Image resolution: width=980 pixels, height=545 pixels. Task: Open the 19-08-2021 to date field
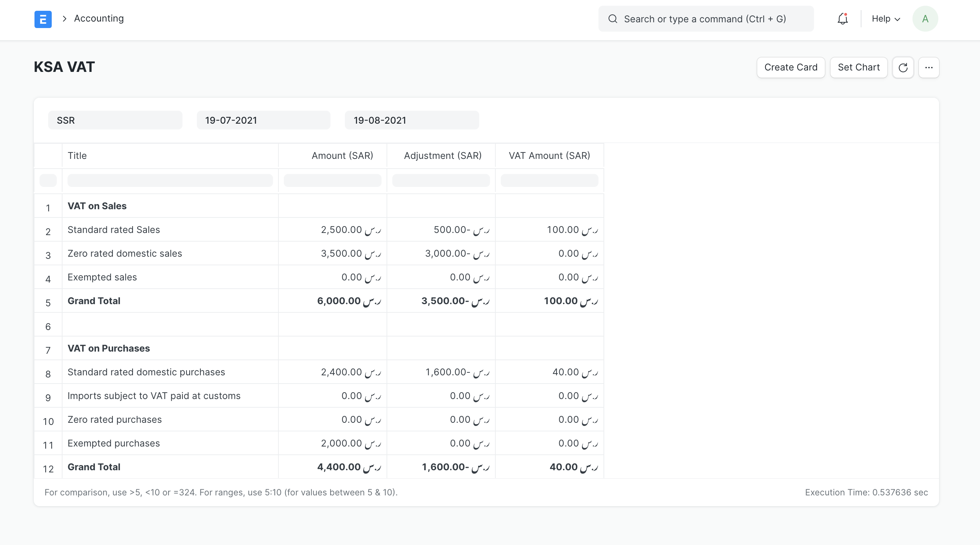[412, 120]
